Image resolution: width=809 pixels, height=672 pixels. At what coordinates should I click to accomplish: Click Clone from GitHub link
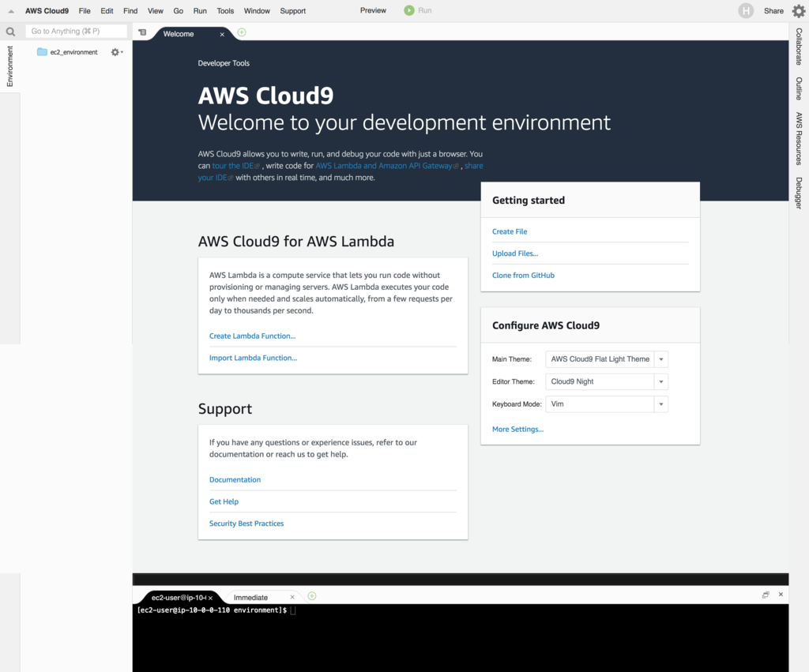[523, 276]
